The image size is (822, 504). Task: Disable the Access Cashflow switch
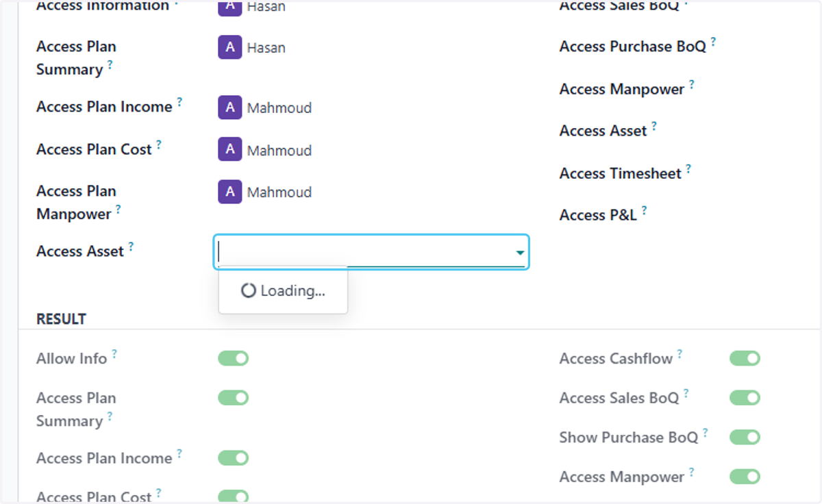(745, 358)
